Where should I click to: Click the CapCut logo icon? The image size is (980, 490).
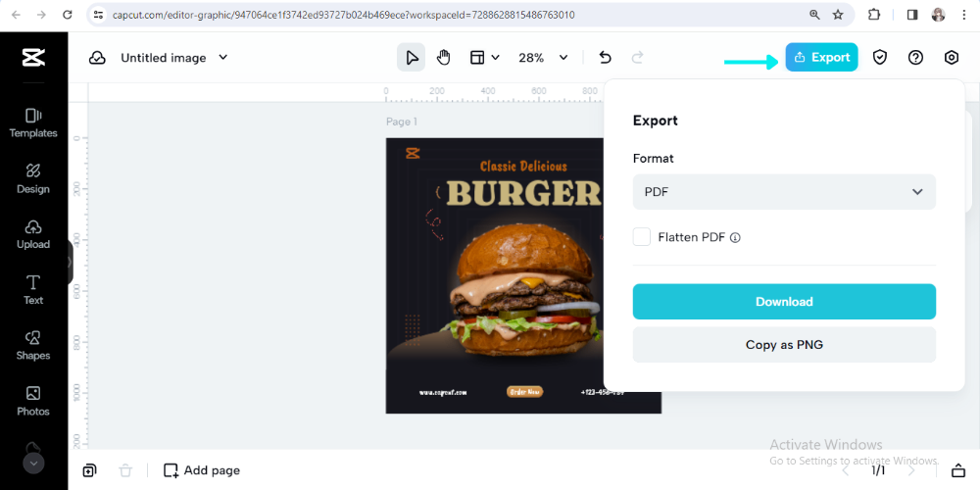point(33,58)
